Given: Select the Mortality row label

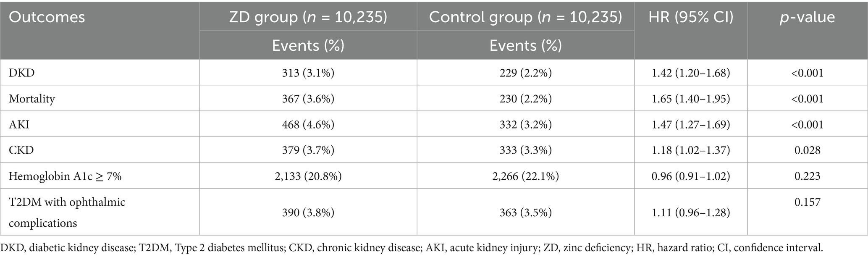Looking at the screenshot, I should coord(32,99).
